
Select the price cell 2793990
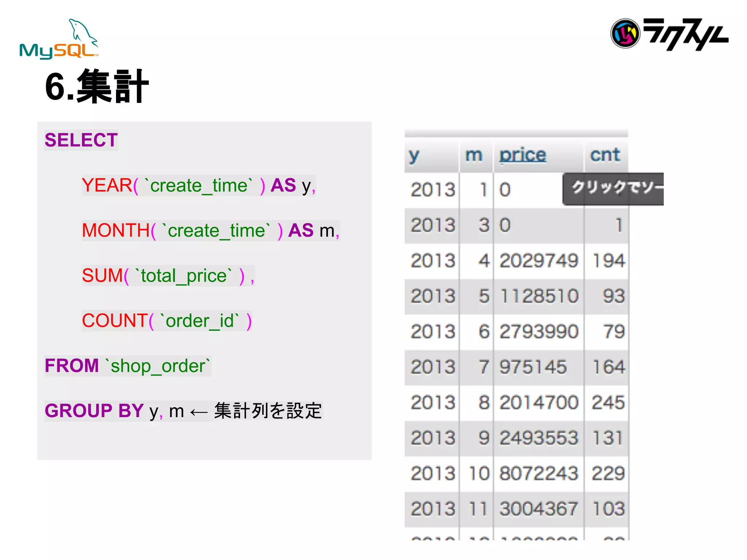tap(539, 331)
